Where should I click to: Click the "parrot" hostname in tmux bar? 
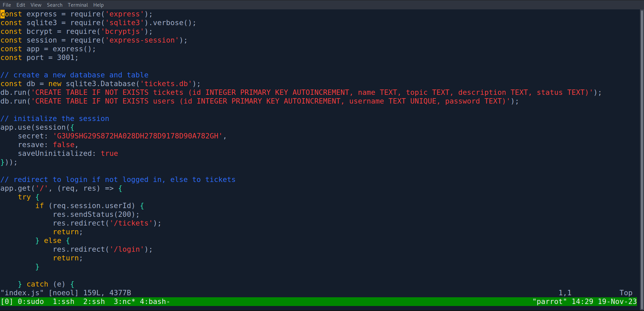pos(549,302)
